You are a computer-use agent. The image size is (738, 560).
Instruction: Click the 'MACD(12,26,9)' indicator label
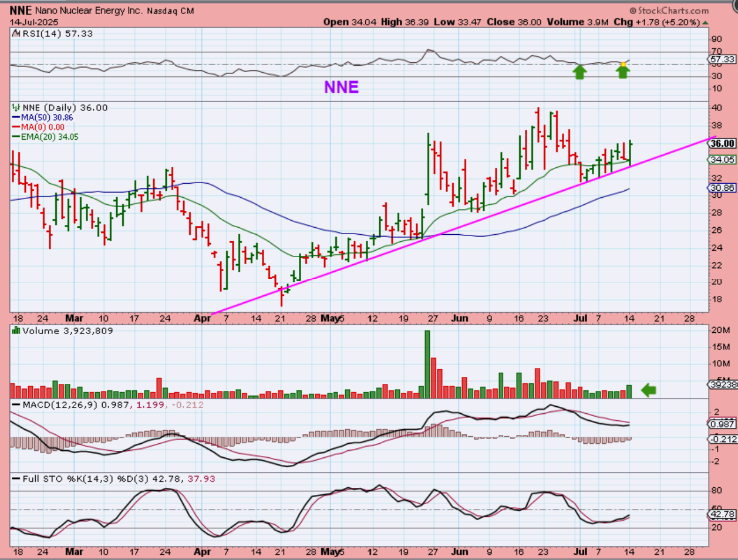60,404
